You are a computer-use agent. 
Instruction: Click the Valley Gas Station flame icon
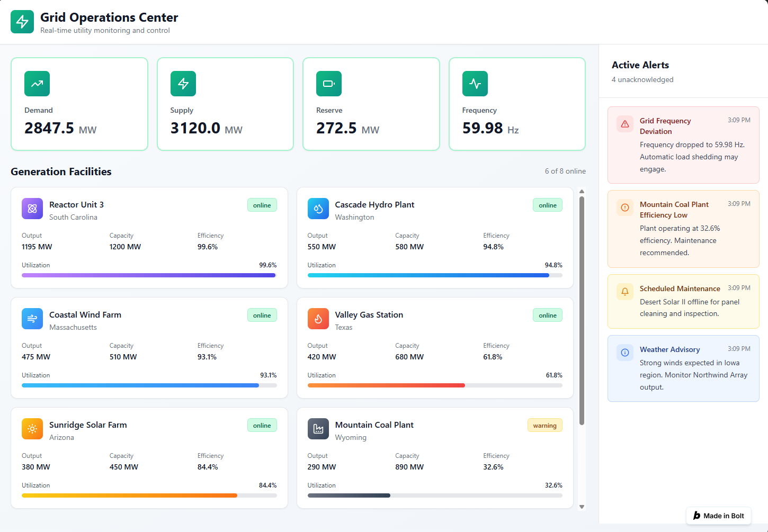point(318,319)
